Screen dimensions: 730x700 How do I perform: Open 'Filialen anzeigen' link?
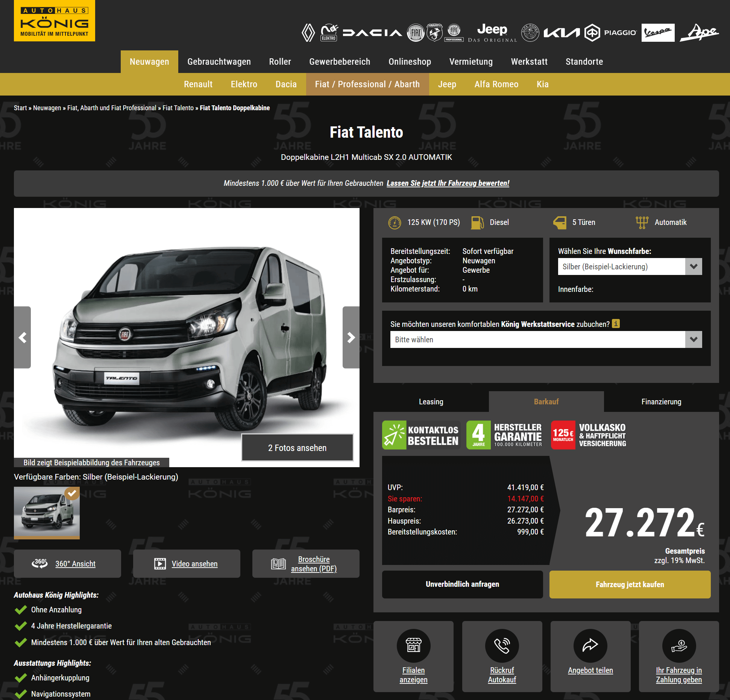coord(413,675)
